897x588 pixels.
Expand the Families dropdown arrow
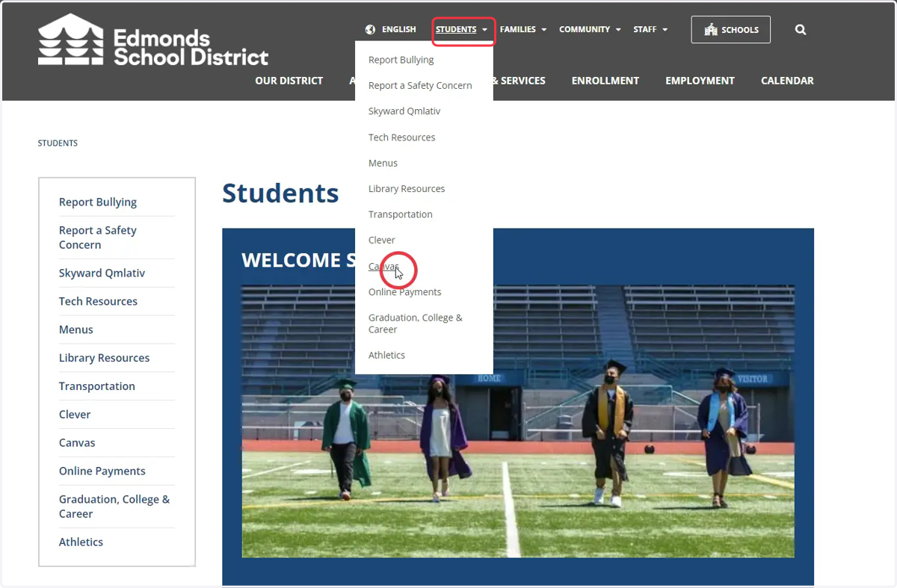(543, 30)
